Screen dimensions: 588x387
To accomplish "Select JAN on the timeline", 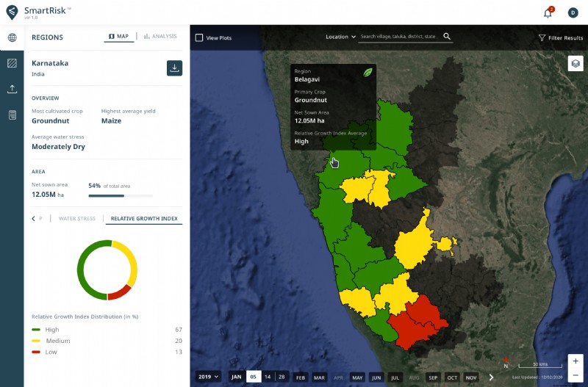I will (x=237, y=377).
